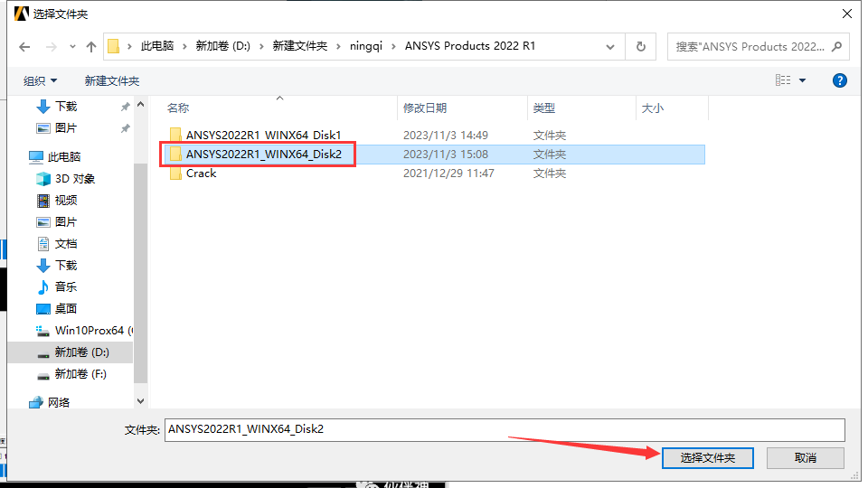Select the ANSYS2022R1_WINX64_Disk1 folder
Image resolution: width=868 pixels, height=488 pixels.
(x=263, y=135)
